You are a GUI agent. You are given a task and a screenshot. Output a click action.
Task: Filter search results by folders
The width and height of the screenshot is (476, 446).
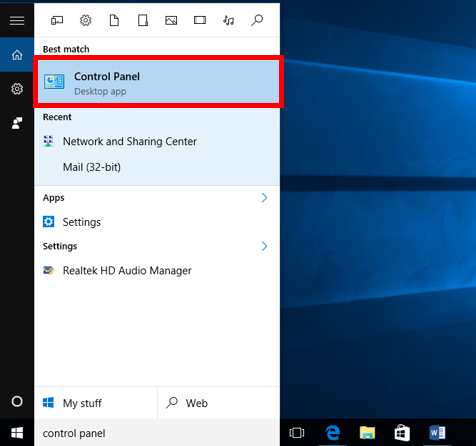tap(143, 21)
